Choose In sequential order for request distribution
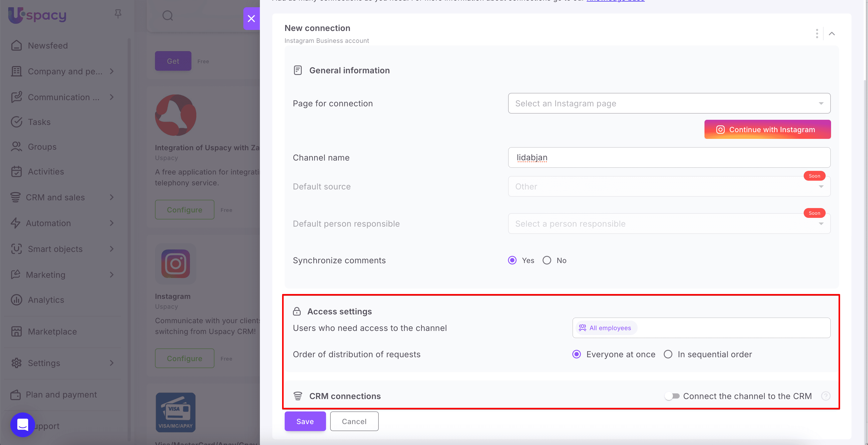The width and height of the screenshot is (868, 445). pos(668,354)
